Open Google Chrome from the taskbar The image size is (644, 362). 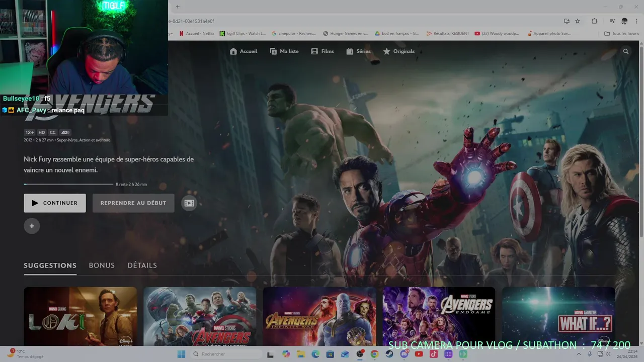coord(374,354)
